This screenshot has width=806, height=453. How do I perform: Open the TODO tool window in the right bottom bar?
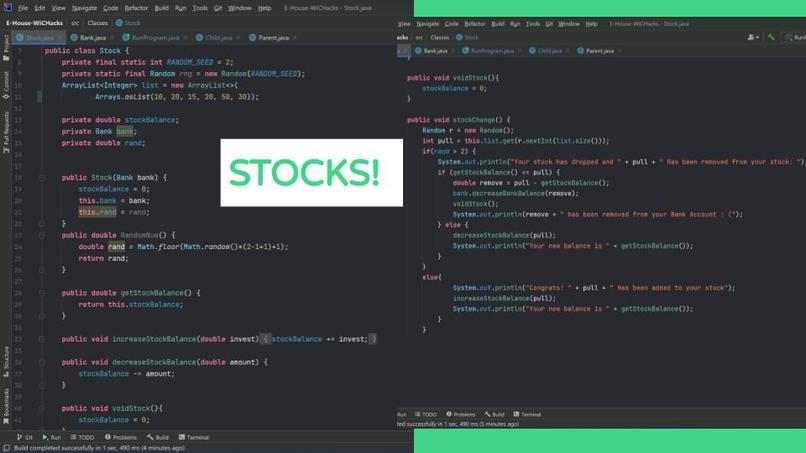(426, 414)
